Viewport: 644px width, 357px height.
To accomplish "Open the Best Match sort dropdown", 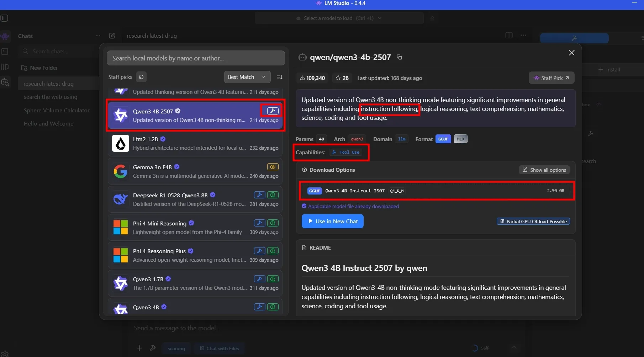I will tap(247, 77).
